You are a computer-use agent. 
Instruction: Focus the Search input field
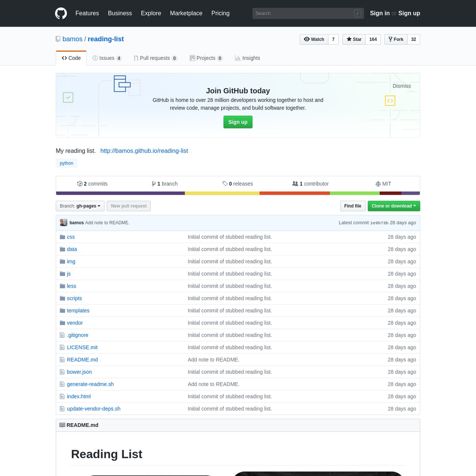click(307, 13)
